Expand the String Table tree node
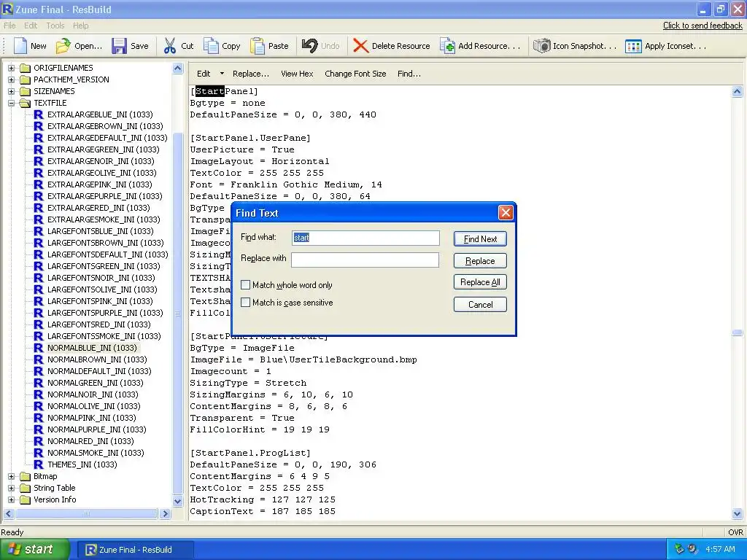747x560 pixels. pyautogui.click(x=12, y=488)
